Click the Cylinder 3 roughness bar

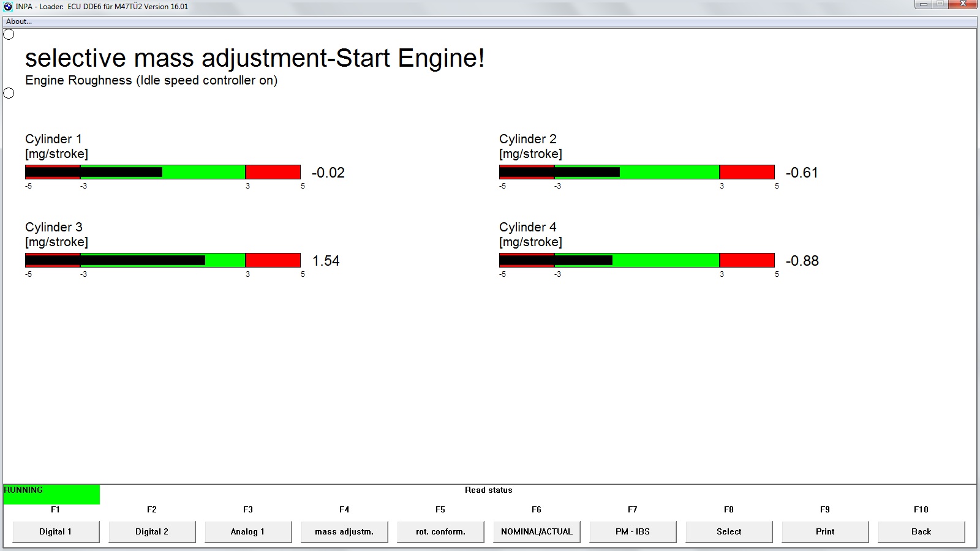pyautogui.click(x=163, y=260)
